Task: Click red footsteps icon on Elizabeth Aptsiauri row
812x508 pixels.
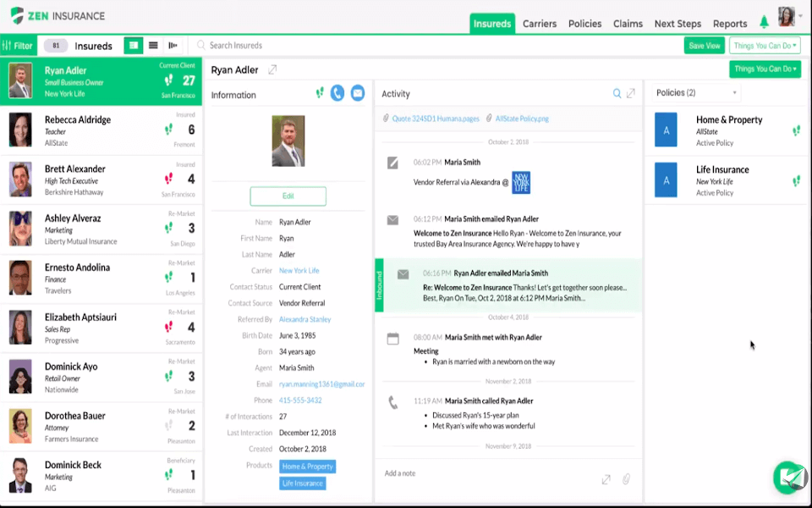Action: [169, 327]
